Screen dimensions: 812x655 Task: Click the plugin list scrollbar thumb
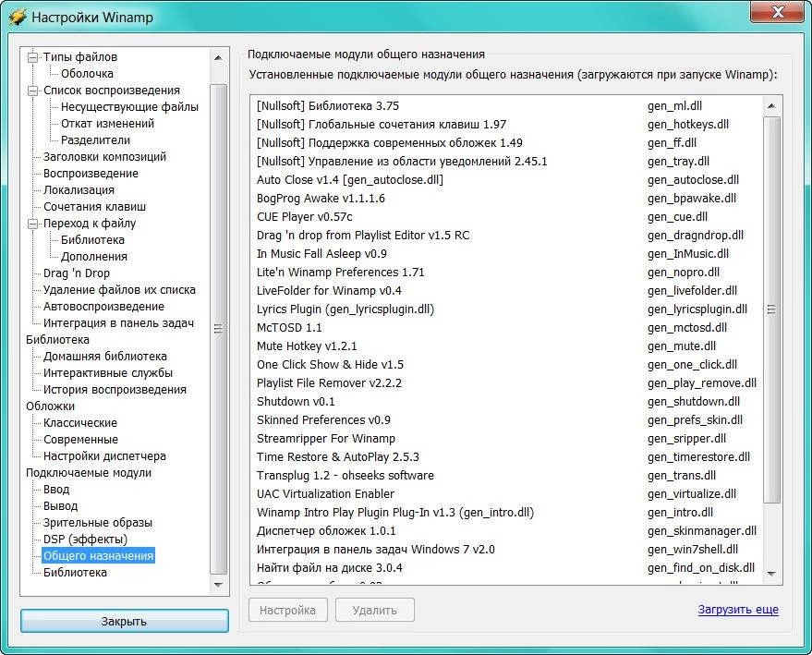[771, 309]
